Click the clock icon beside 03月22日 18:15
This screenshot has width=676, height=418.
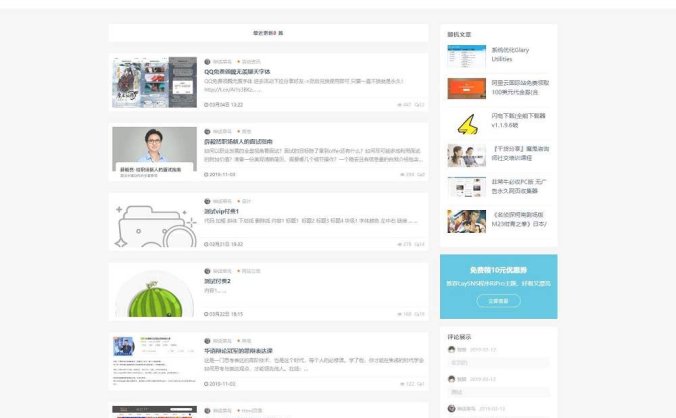point(206,314)
